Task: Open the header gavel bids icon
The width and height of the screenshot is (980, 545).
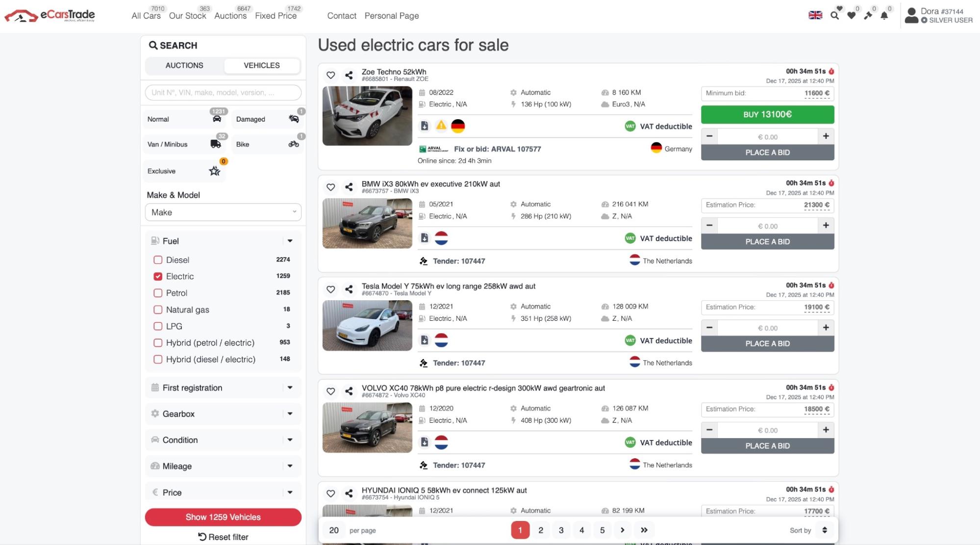Action: coord(868,16)
